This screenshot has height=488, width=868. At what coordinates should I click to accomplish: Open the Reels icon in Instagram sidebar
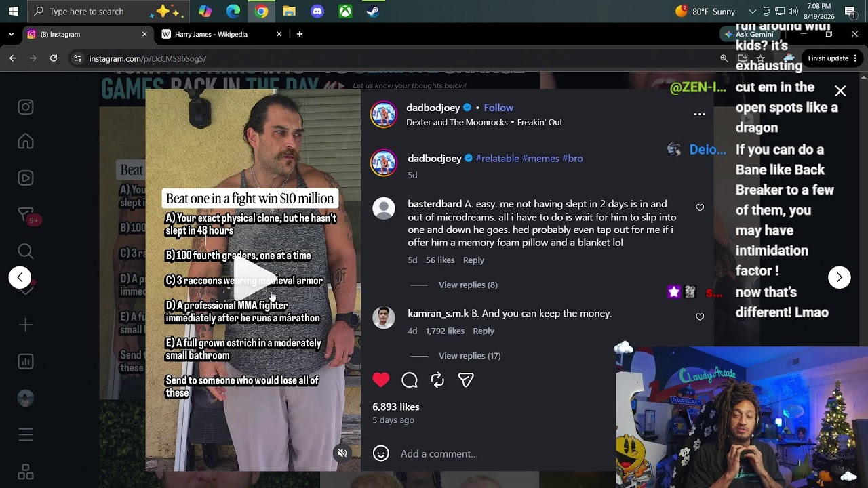[x=26, y=178]
